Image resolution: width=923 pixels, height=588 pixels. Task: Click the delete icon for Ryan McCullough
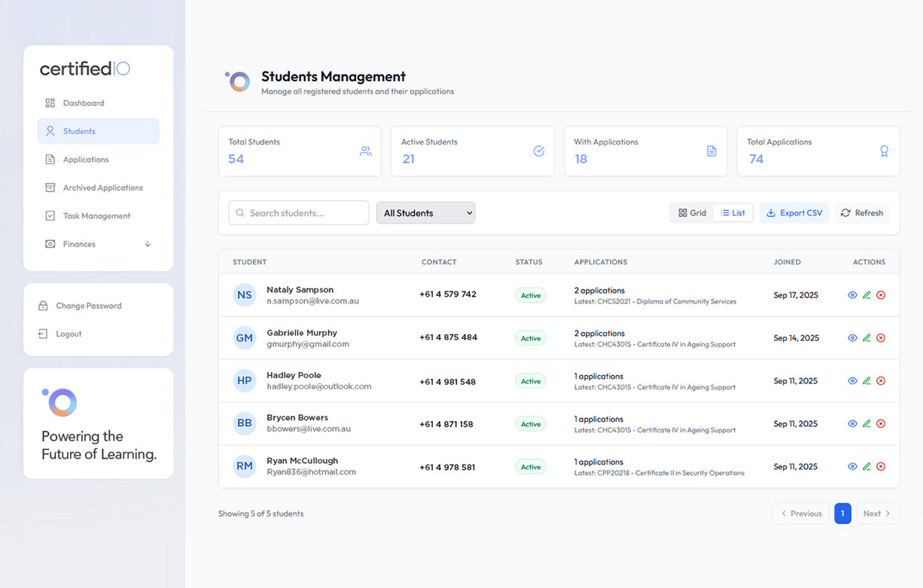click(x=881, y=467)
